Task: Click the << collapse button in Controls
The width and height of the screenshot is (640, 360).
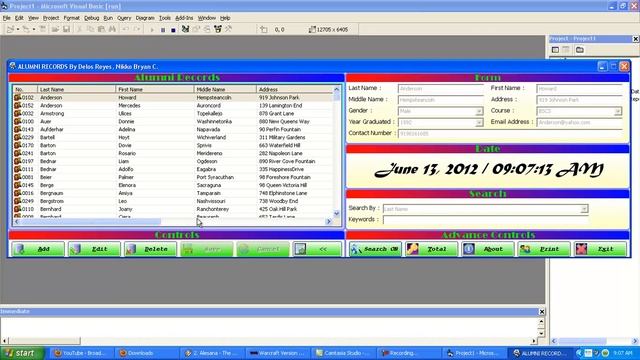Action: coord(318,249)
